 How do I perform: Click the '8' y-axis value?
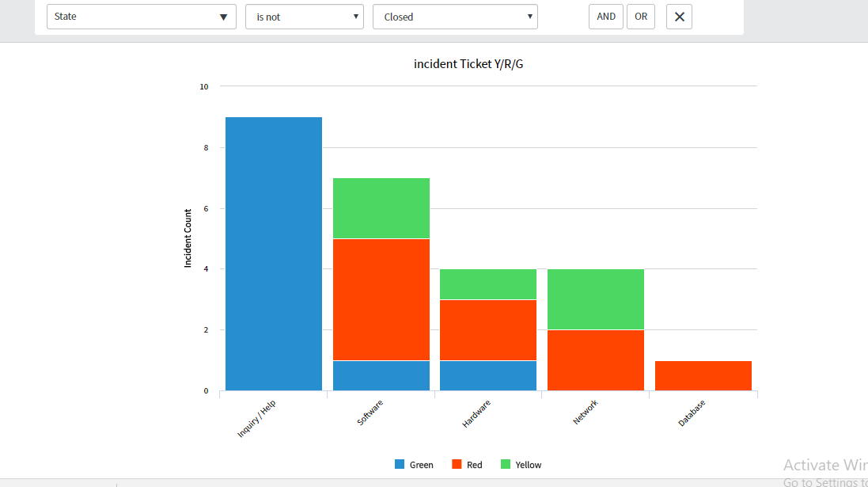click(x=206, y=147)
